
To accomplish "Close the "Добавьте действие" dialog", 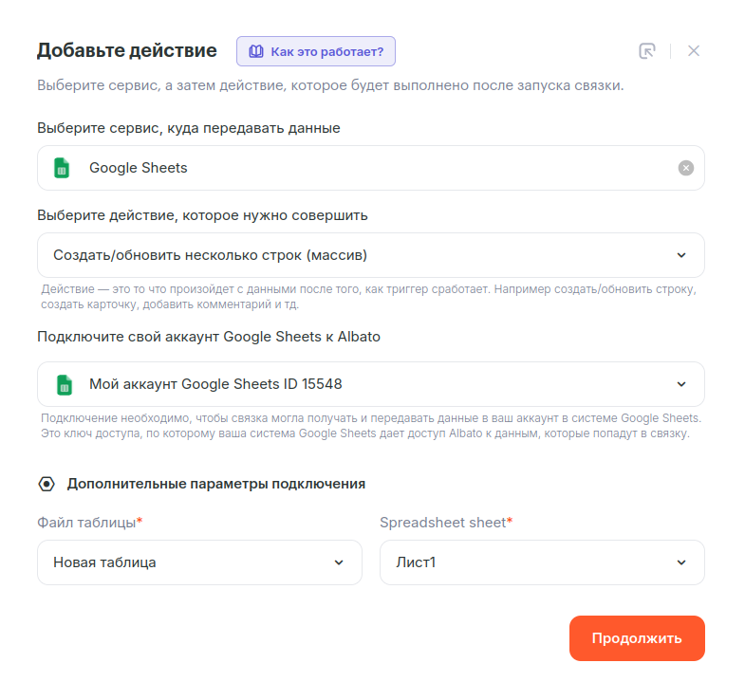I will point(694,51).
